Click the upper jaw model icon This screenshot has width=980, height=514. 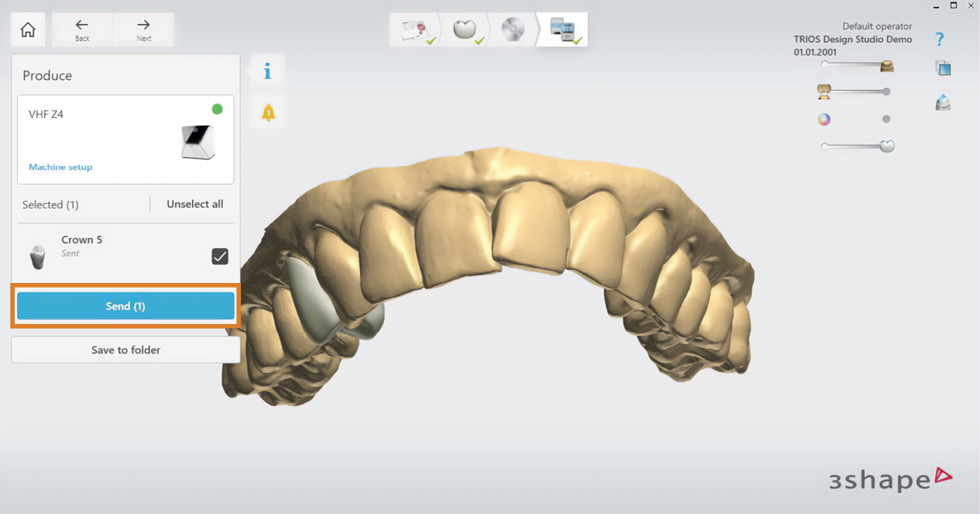887,66
